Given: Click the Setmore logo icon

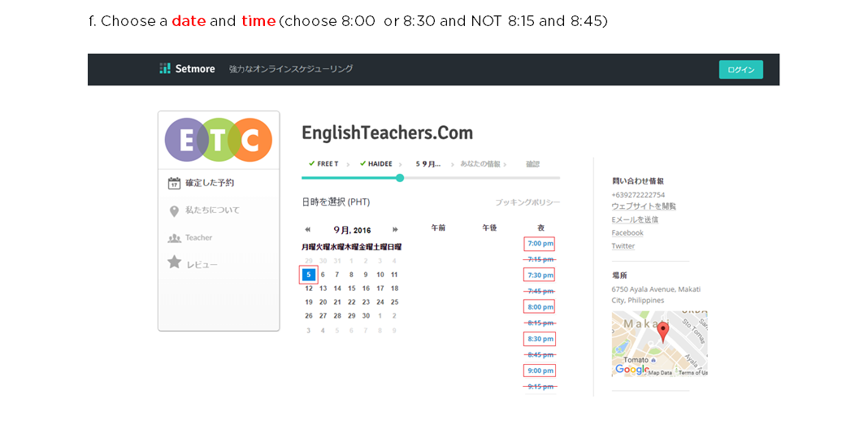Looking at the screenshot, I should click(x=165, y=68).
